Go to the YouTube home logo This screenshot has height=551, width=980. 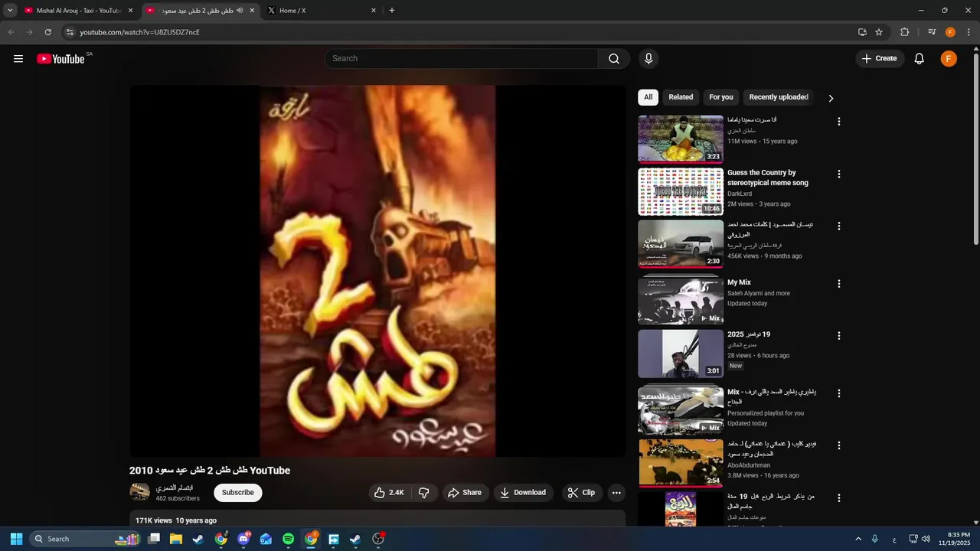[60, 59]
